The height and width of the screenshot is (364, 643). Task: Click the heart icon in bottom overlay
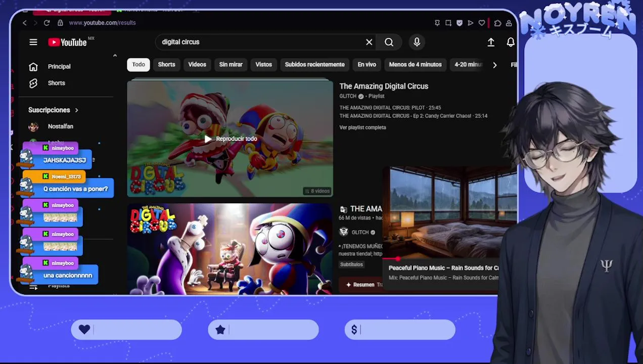pos(84,330)
